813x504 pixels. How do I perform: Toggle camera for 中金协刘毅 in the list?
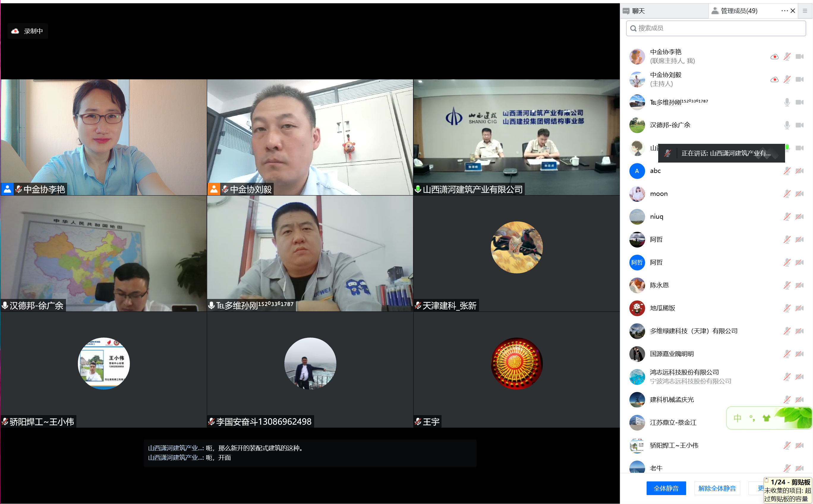point(799,79)
